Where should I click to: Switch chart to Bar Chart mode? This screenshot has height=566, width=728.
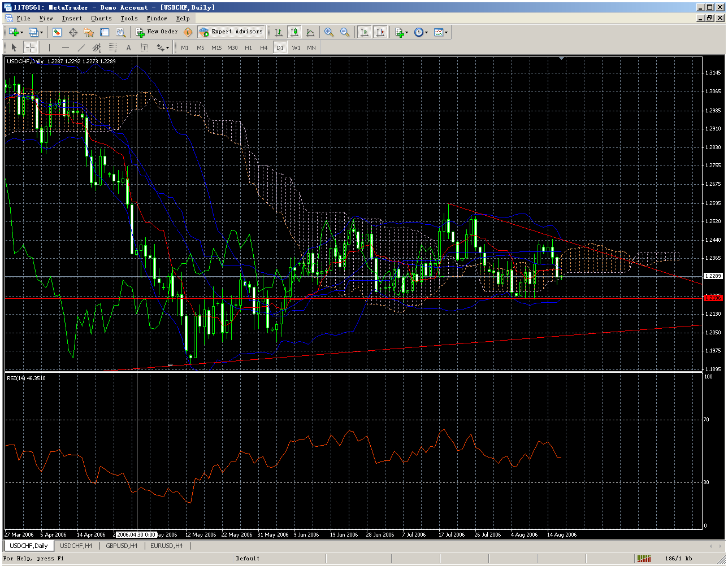279,32
